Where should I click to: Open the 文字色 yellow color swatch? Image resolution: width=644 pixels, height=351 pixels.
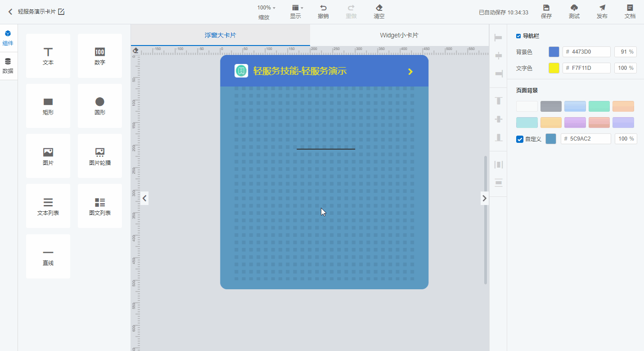tap(554, 68)
